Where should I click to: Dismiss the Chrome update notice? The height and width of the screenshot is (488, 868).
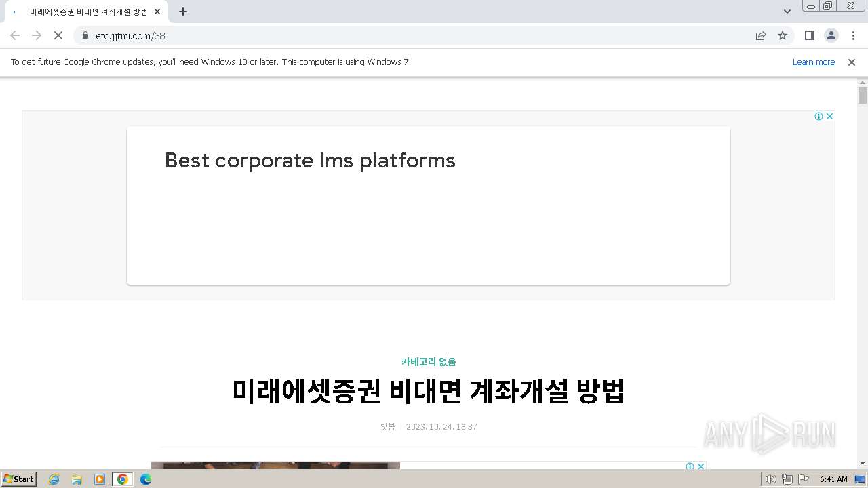pyautogui.click(x=852, y=62)
